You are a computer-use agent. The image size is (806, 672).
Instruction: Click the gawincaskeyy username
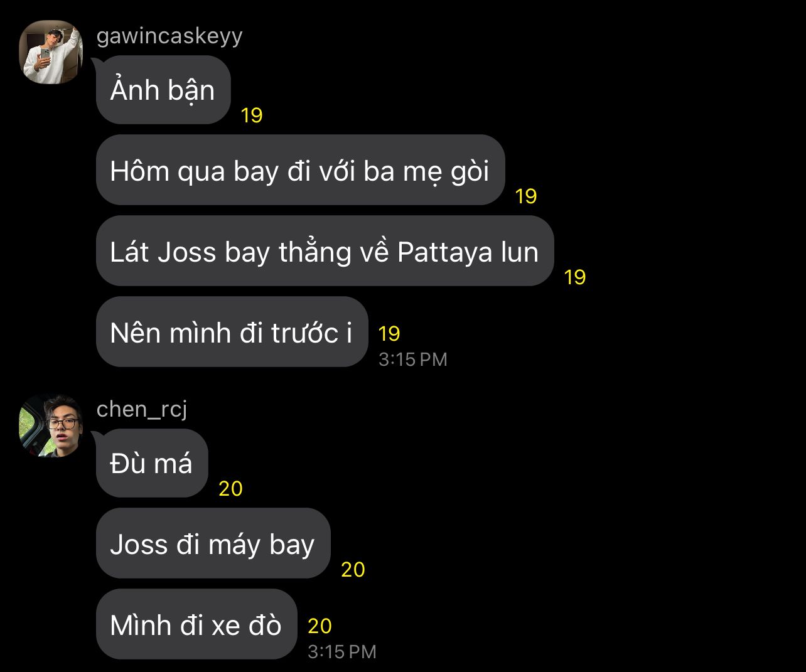169,36
